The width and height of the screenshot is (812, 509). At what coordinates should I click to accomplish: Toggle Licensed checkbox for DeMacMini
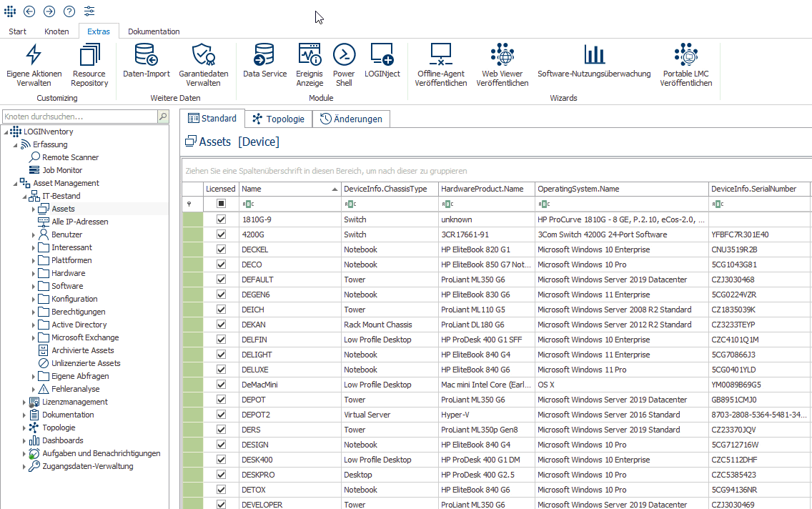pos(221,385)
